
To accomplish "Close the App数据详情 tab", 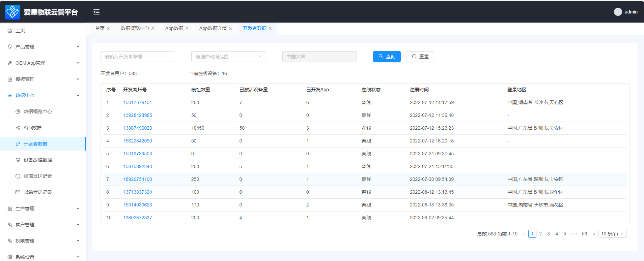I will point(230,28).
